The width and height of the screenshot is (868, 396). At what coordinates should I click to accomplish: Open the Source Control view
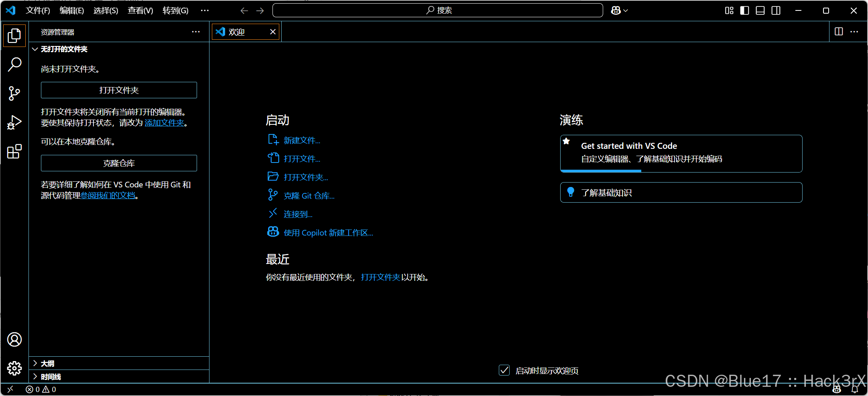point(14,93)
